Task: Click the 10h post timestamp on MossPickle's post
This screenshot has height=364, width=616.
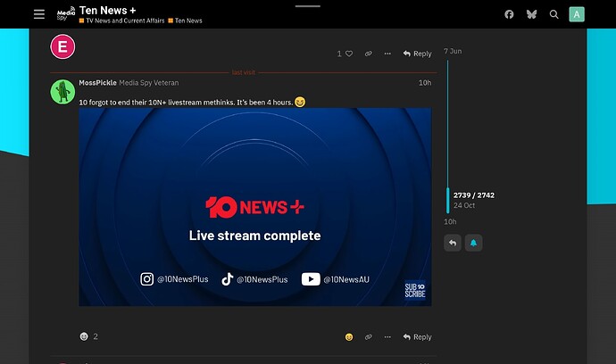Action: 425,83
